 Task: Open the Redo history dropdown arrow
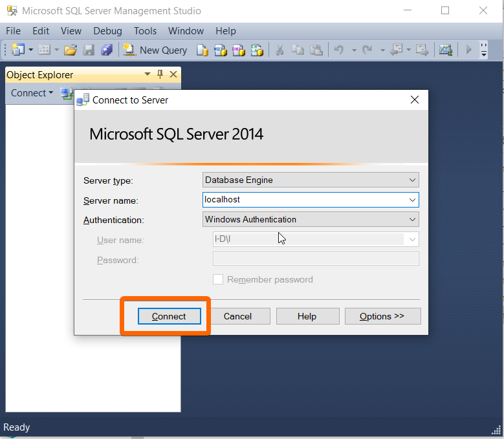382,50
